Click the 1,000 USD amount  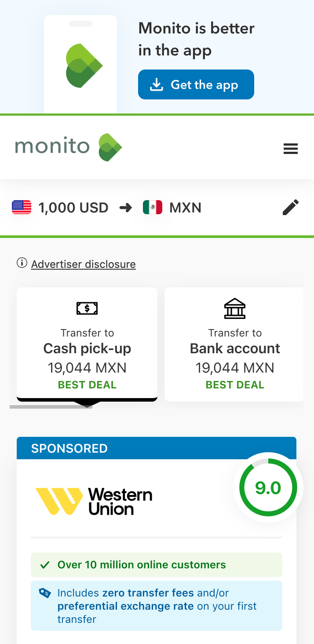tap(73, 207)
